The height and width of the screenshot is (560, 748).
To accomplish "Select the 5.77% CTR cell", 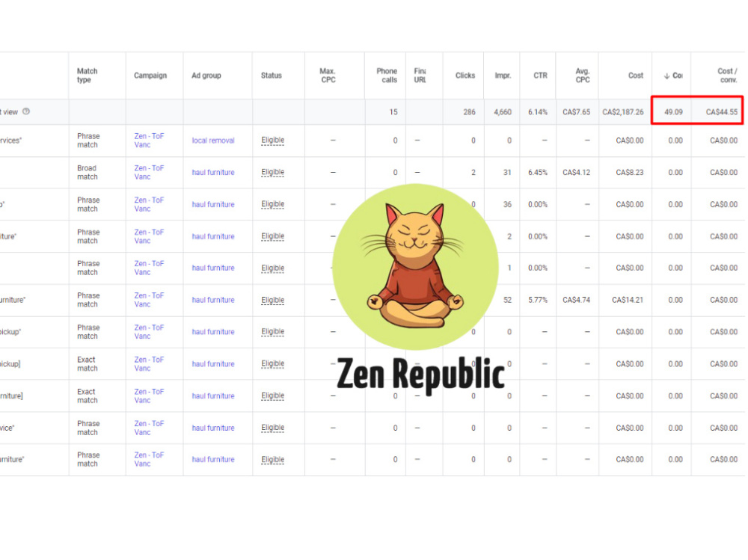I will tap(538, 300).
